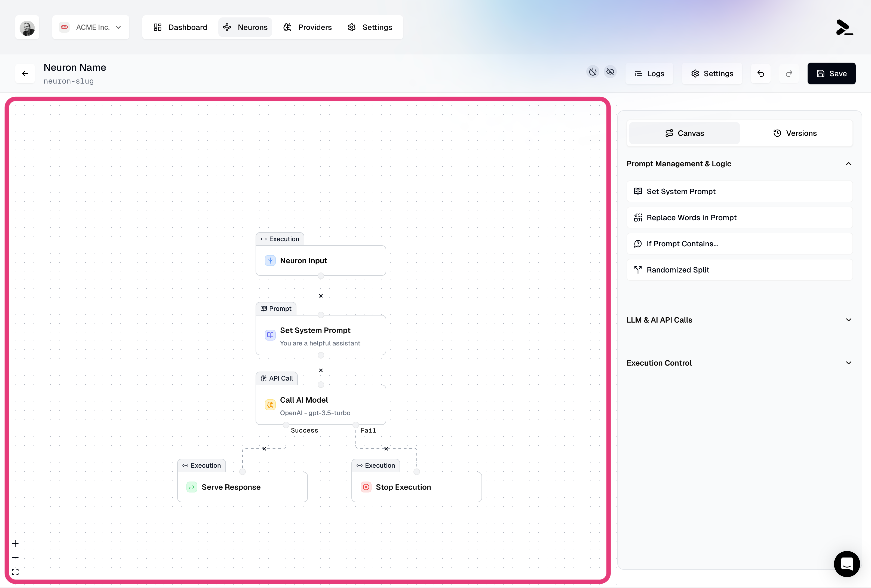This screenshot has width=871, height=588.
Task: Expand the Execution Control section
Action: [739, 362]
